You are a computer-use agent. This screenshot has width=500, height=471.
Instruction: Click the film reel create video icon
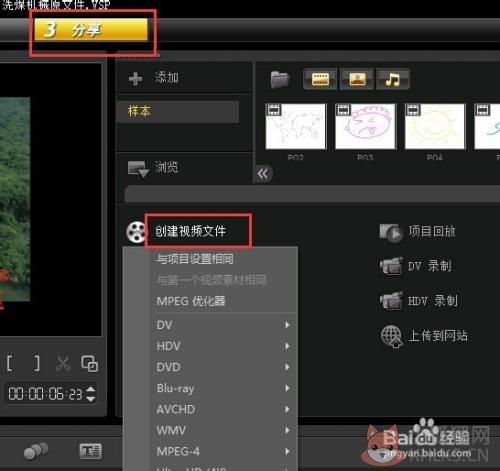point(136,232)
